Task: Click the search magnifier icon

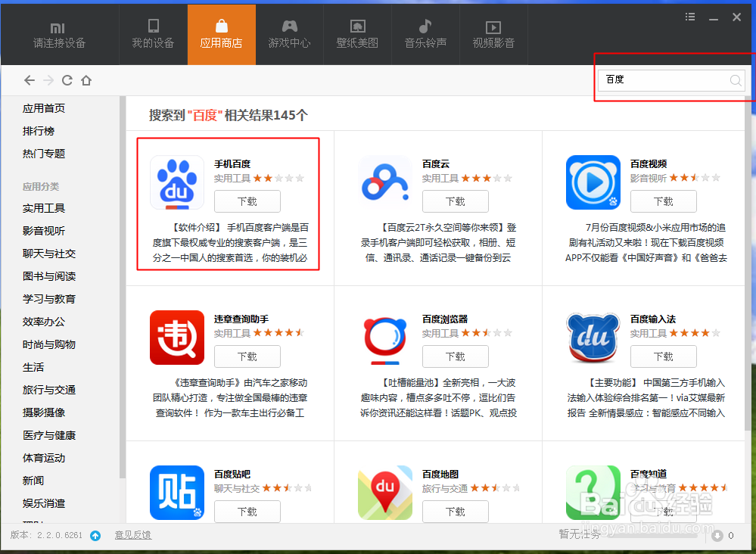Action: 736,80
